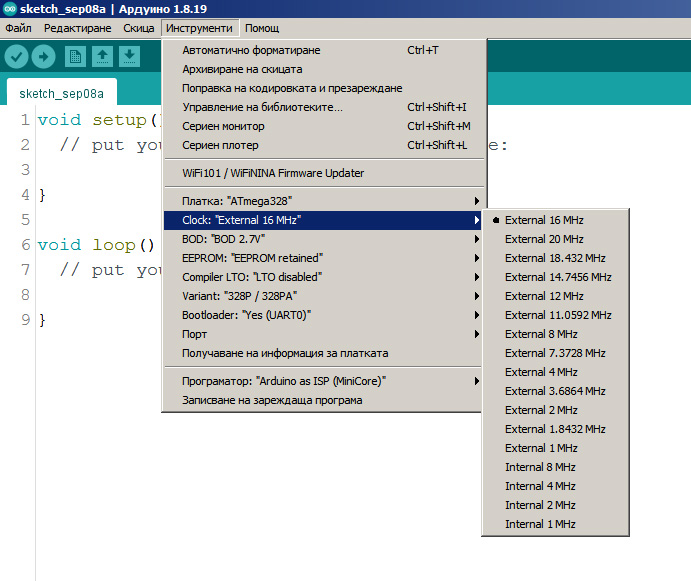Click the Upload arrow toolbar icon
691x581 pixels.
(43, 57)
